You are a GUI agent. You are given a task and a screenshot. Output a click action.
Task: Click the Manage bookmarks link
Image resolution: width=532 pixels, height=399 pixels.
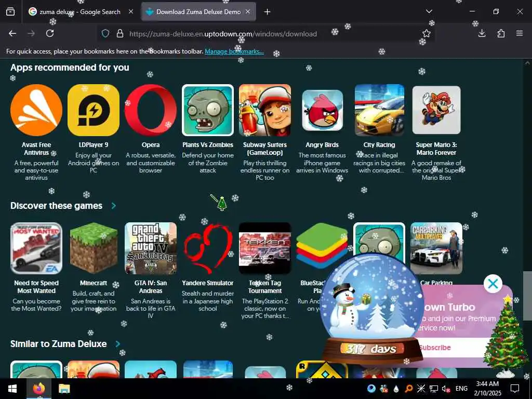(234, 51)
